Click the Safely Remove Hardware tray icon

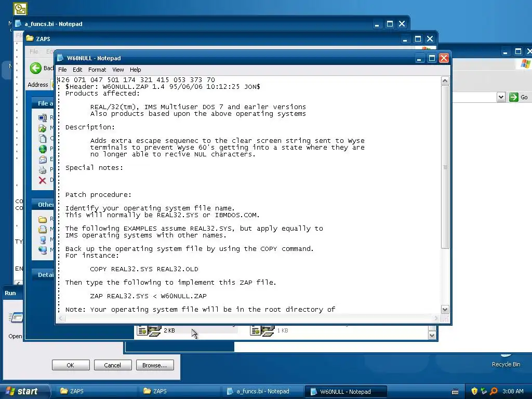(x=484, y=391)
